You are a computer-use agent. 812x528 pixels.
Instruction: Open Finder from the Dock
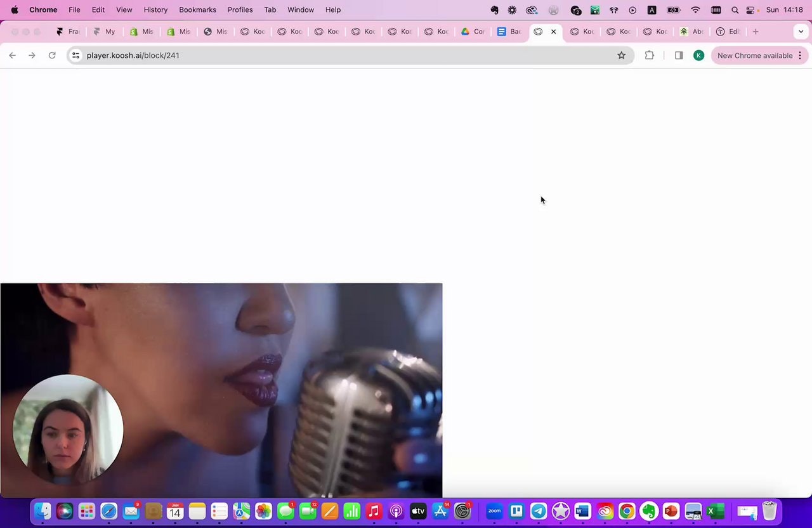pyautogui.click(x=43, y=511)
